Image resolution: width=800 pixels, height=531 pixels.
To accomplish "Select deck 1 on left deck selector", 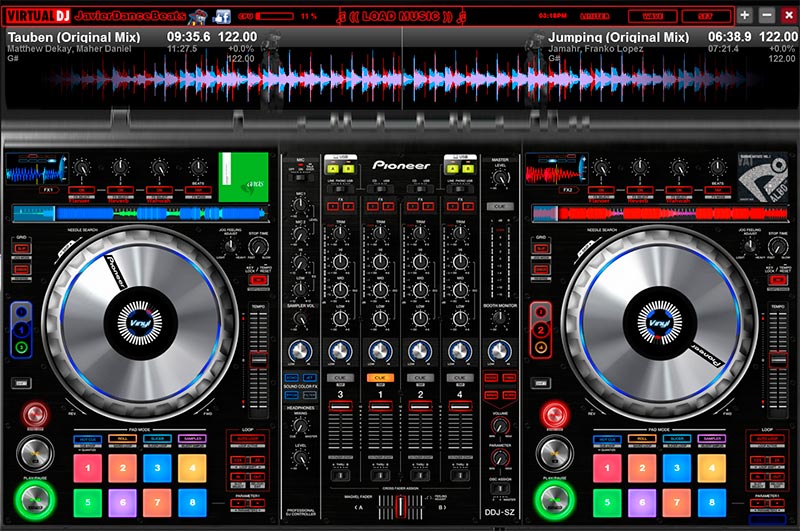I will [21, 330].
